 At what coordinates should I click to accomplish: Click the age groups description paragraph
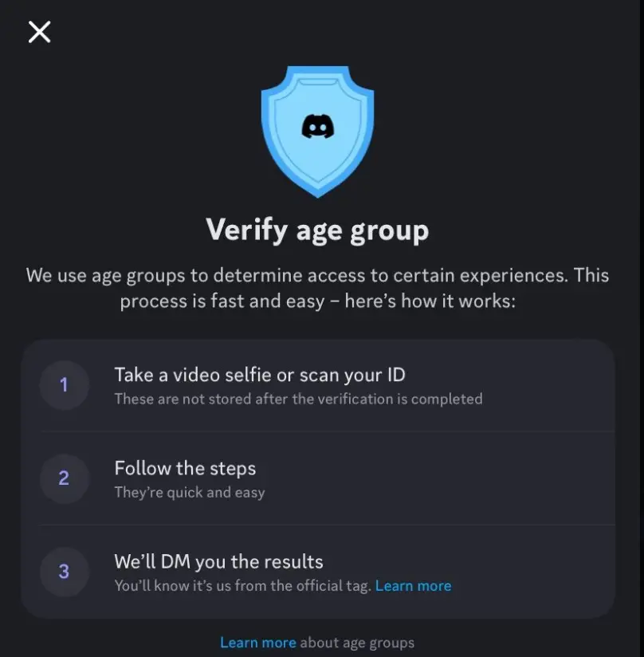coord(317,288)
